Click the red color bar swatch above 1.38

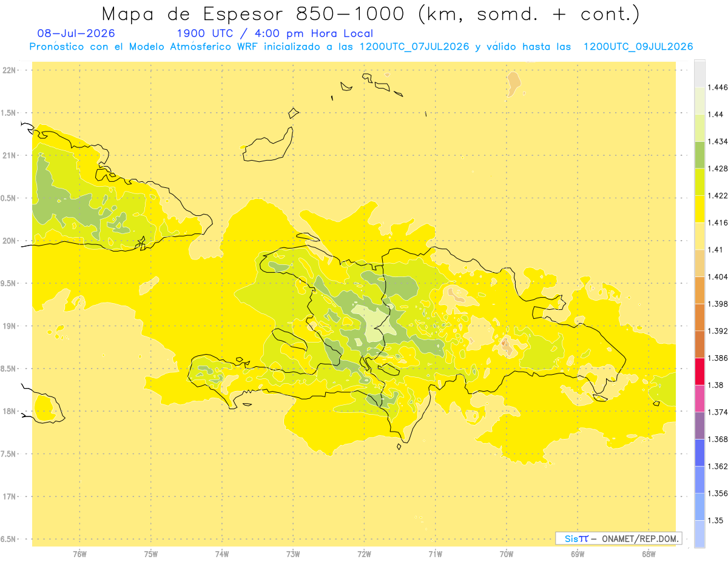pos(699,372)
